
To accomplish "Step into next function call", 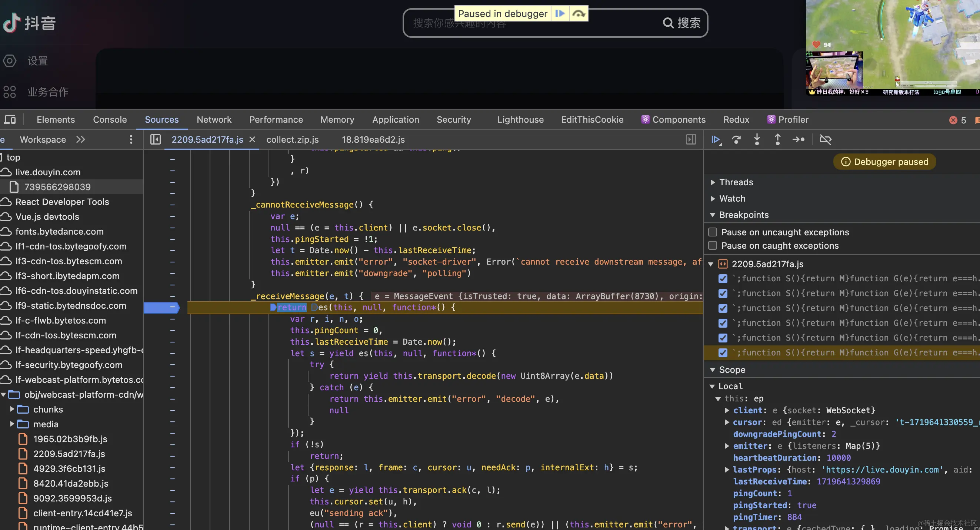I will click(x=757, y=140).
